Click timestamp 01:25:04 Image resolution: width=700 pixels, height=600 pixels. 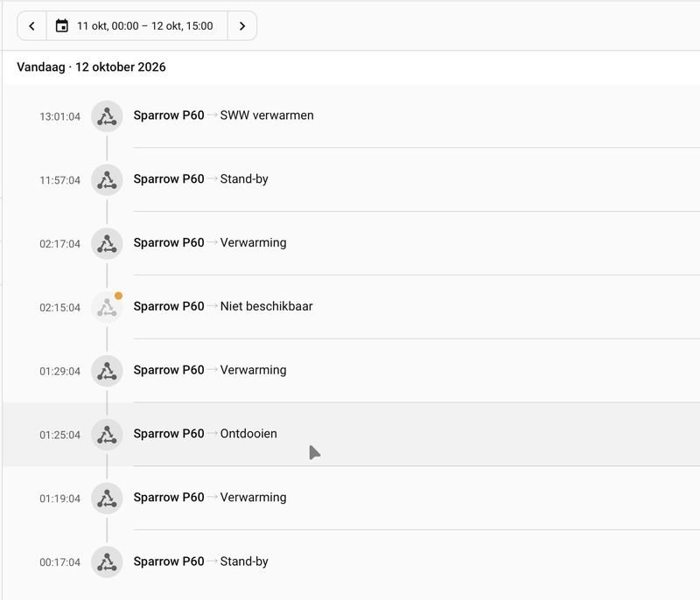pos(59,435)
